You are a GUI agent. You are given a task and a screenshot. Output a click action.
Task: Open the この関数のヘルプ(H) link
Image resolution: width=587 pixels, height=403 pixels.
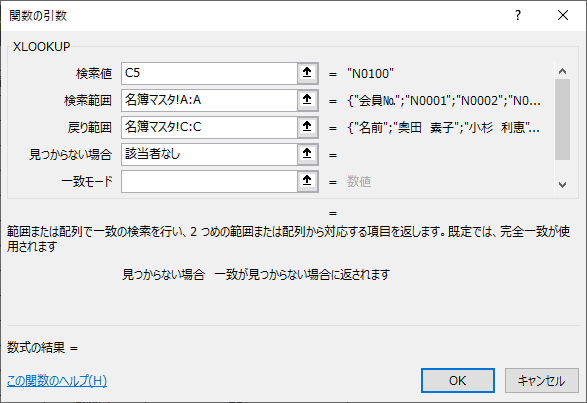pos(57,381)
